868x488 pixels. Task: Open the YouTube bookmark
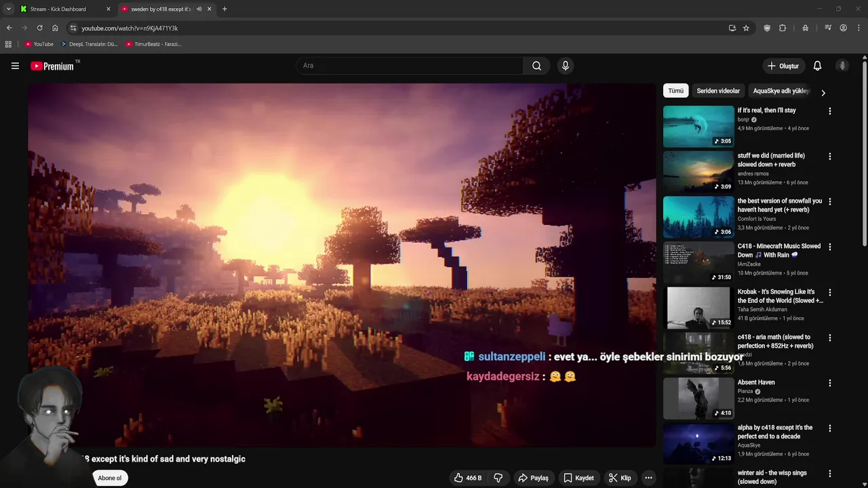(39, 44)
